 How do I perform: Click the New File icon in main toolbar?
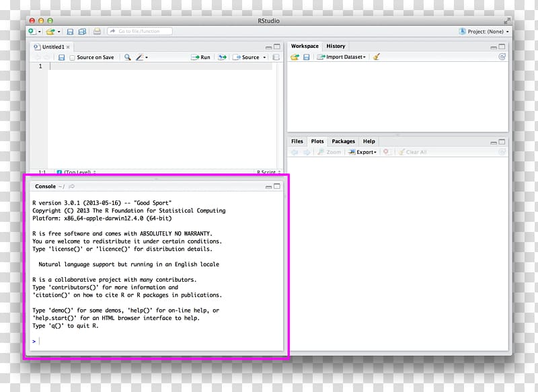pyautogui.click(x=32, y=32)
